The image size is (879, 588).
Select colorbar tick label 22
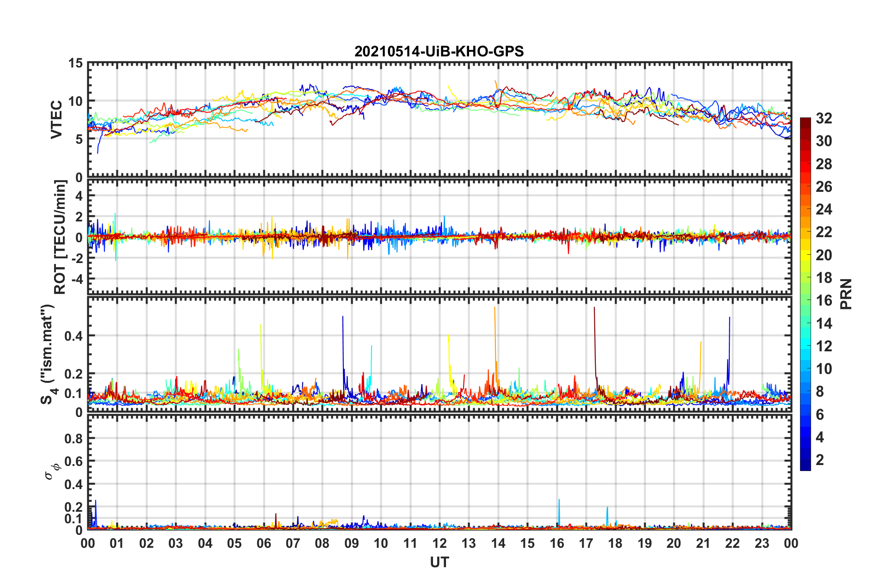(x=824, y=232)
